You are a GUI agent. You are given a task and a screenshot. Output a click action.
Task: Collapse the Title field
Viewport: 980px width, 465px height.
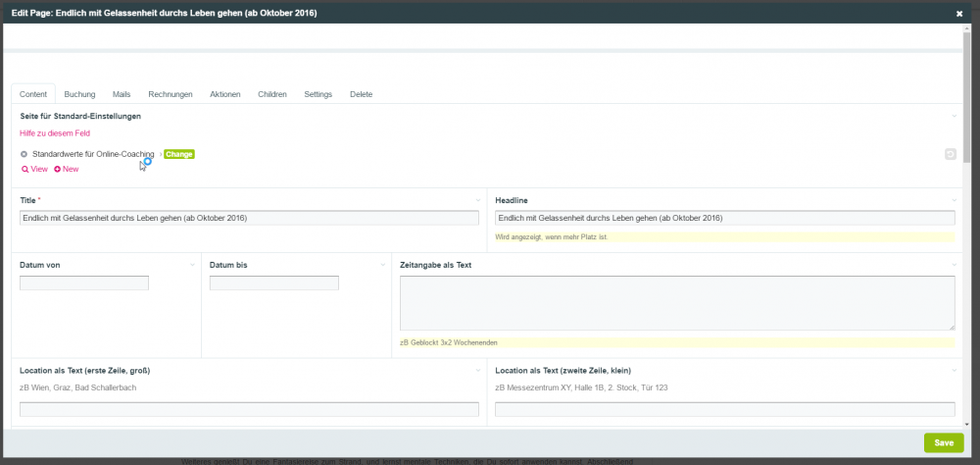point(478,200)
